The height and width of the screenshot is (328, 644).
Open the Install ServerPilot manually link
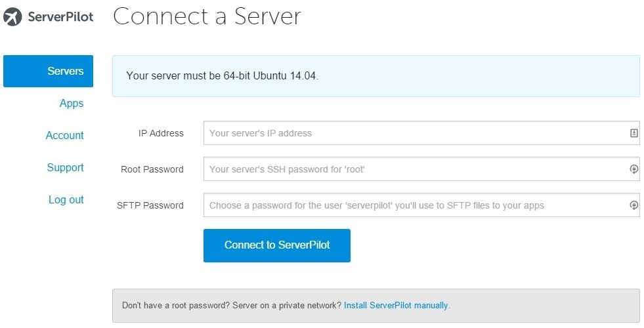pos(397,306)
